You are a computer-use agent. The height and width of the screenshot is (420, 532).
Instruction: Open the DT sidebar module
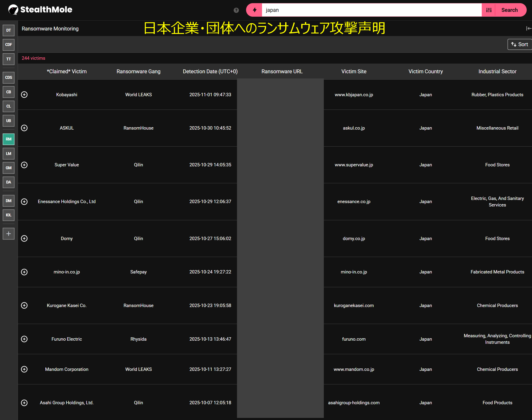[x=9, y=30]
